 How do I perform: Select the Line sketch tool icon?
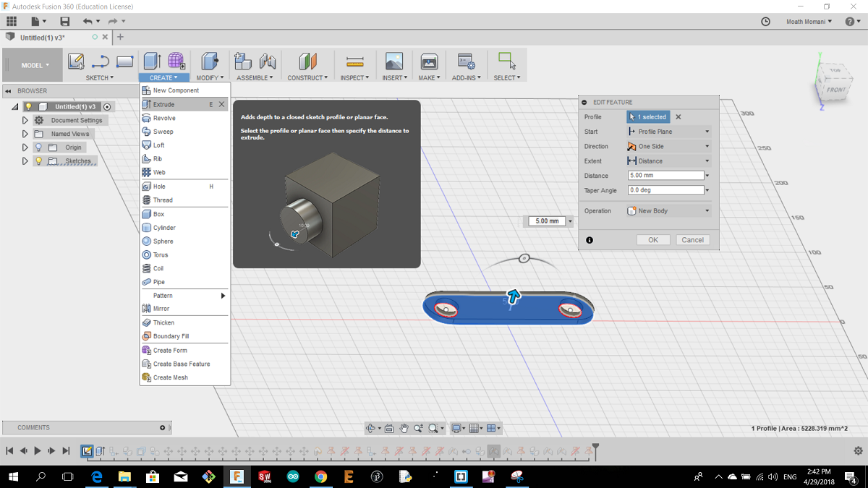click(x=101, y=61)
